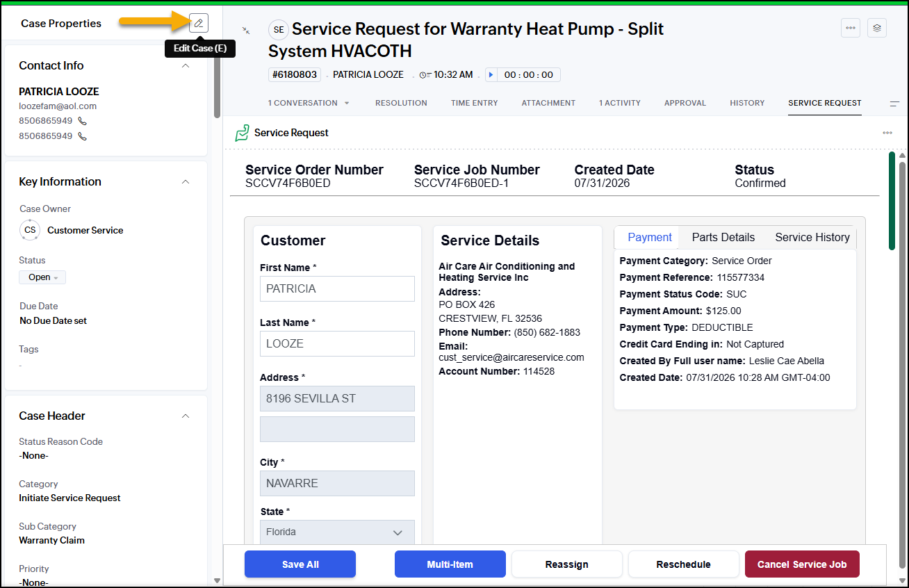Click the Customer Service case owner name
The height and width of the screenshot is (588, 909).
click(85, 230)
